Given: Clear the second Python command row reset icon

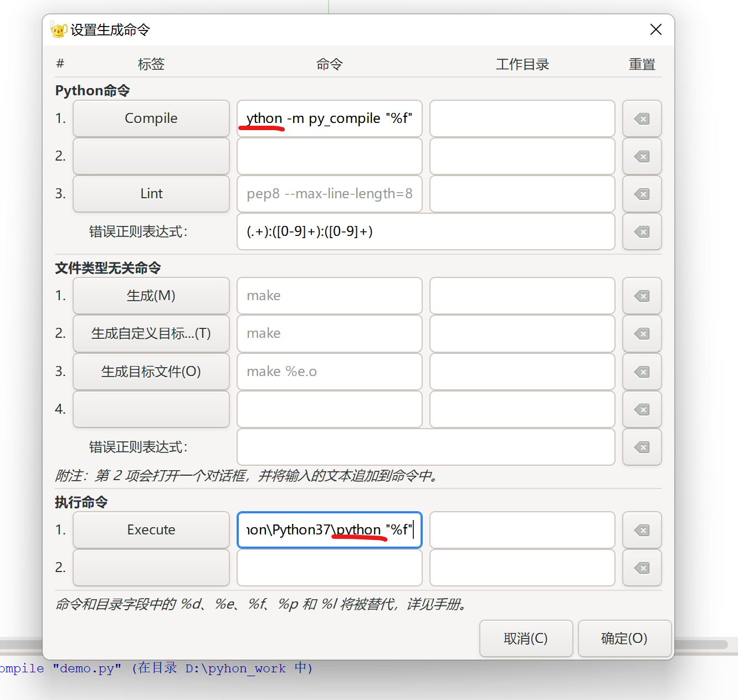Looking at the screenshot, I should point(642,156).
